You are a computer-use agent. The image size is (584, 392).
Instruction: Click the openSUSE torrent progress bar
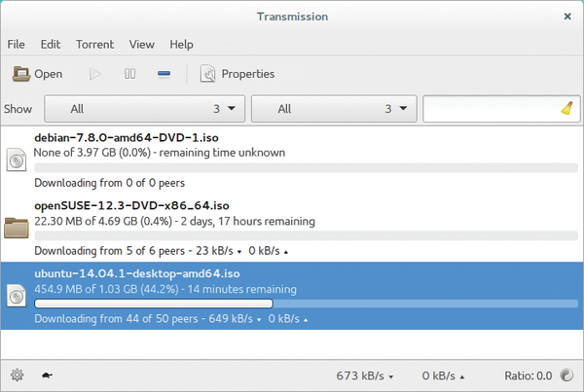pyautogui.click(x=306, y=235)
